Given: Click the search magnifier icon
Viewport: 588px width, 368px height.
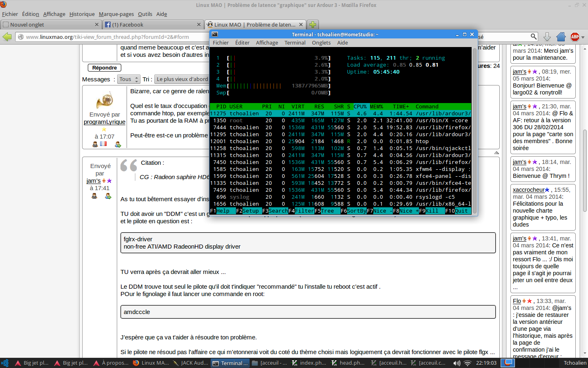Looking at the screenshot, I should [533, 37].
